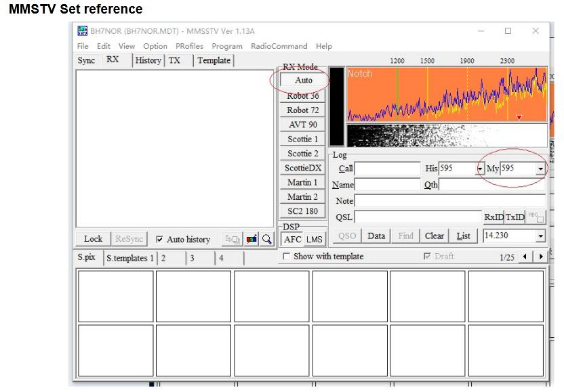Click the Call input field
This screenshot has width=564, height=392.
pyautogui.click(x=388, y=169)
